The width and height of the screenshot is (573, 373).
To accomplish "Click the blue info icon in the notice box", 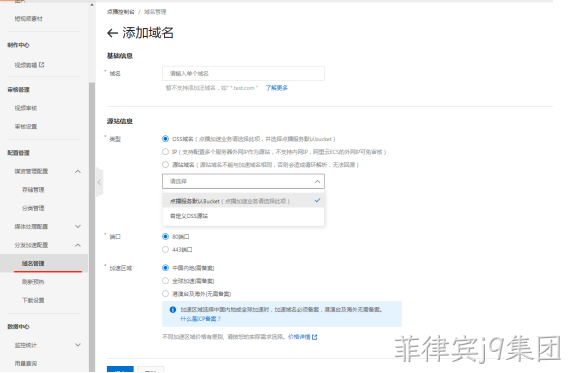I will 173,310.
